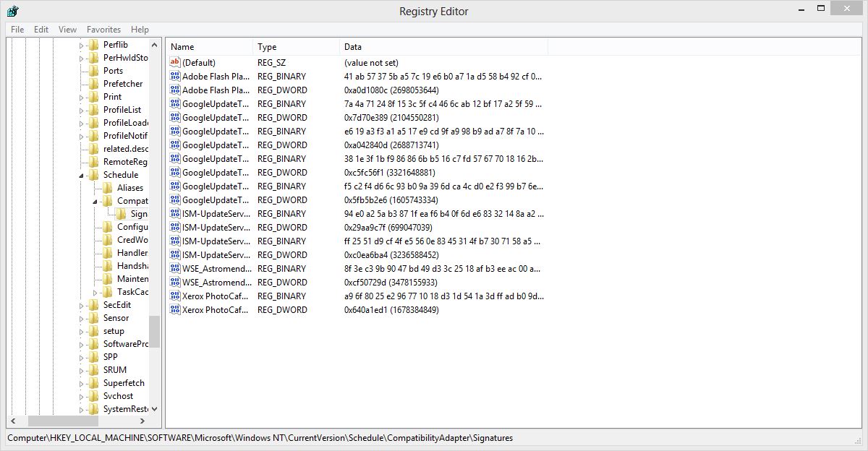Expand the ProfileList tree node
The image size is (868, 451).
tap(82, 110)
